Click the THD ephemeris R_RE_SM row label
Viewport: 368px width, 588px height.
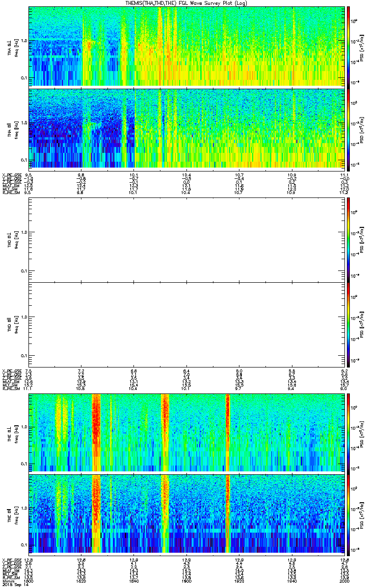11,388
